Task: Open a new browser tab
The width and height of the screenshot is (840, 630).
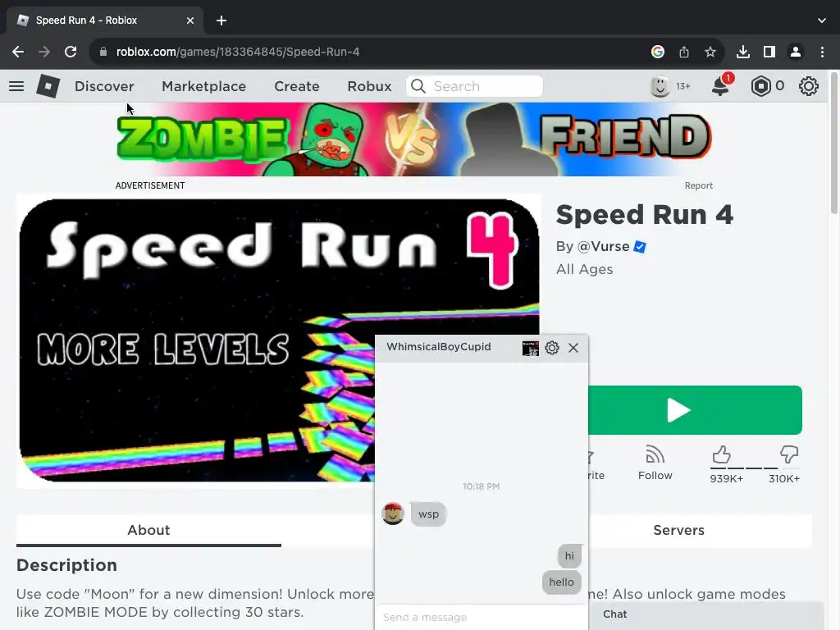Action: coord(221,21)
